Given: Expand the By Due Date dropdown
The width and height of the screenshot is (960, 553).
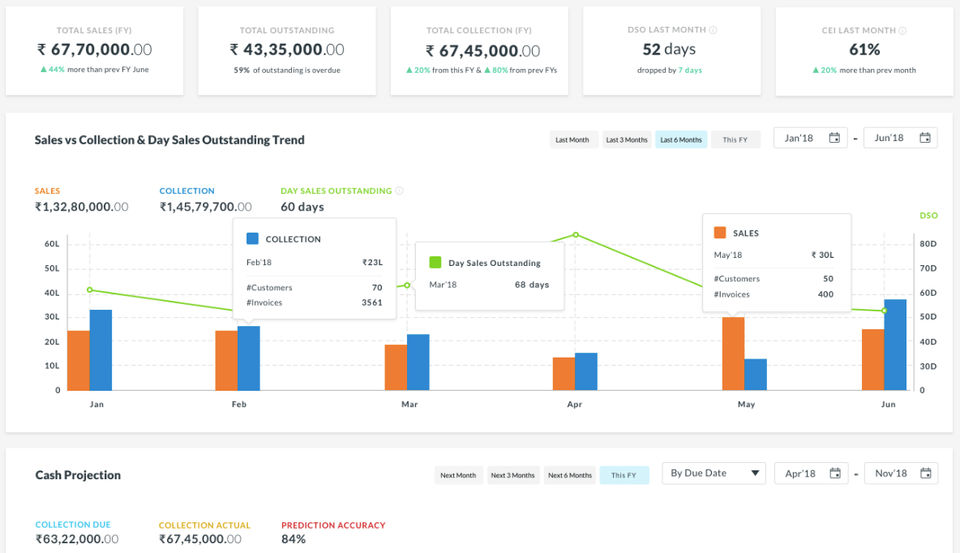Looking at the screenshot, I should coord(714,473).
